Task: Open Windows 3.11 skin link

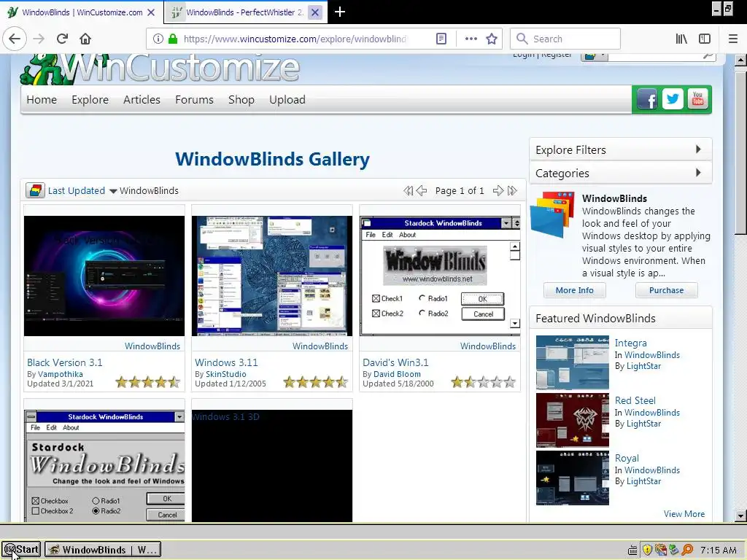Action: 226,362
